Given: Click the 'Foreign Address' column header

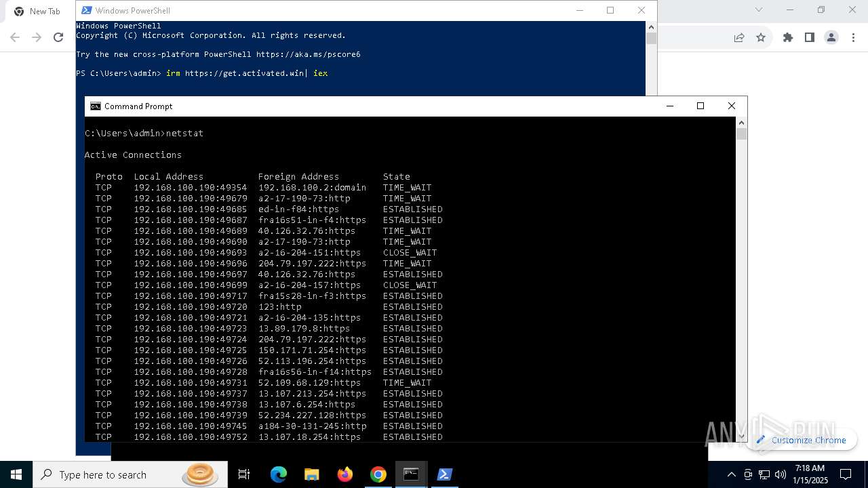Looking at the screenshot, I should pyautogui.click(x=298, y=177).
